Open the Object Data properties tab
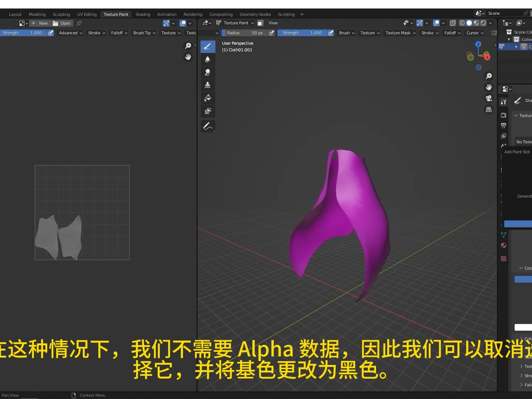 tap(503, 235)
